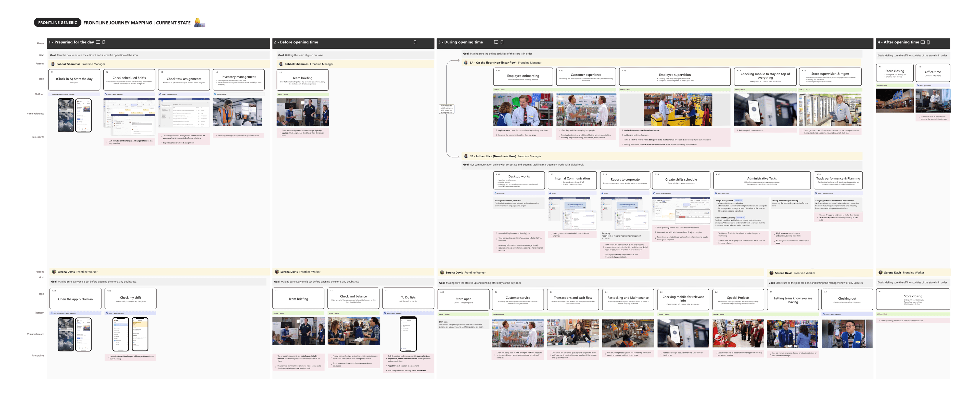Screen dimensions: 980x404
Task: Click the '1 - Preparing for the day' phase title
Action: (71, 42)
